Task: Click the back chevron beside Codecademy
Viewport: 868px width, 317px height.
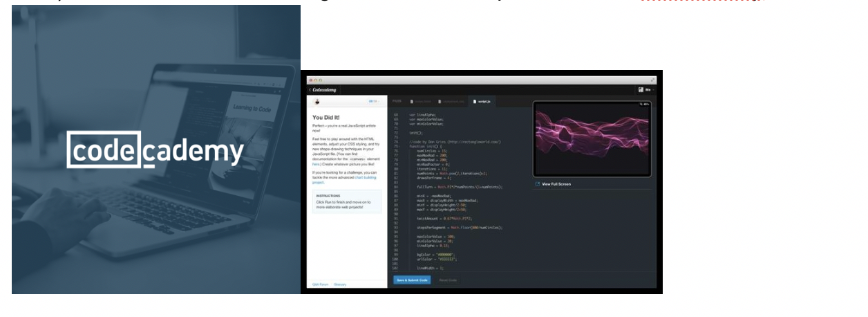Action: 310,89
